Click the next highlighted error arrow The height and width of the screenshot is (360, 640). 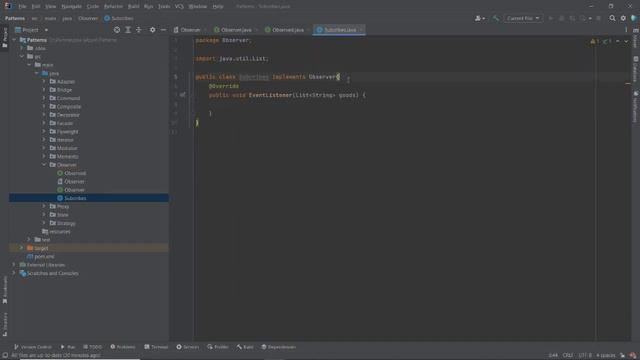(626, 41)
